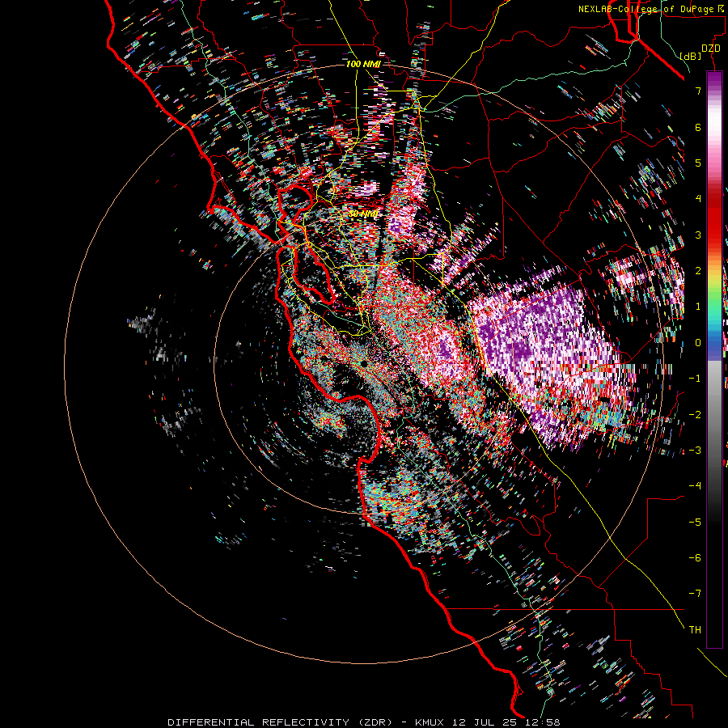The height and width of the screenshot is (728, 728).
Task: Select the 4 dB scale value
Action: pyautogui.click(x=698, y=199)
